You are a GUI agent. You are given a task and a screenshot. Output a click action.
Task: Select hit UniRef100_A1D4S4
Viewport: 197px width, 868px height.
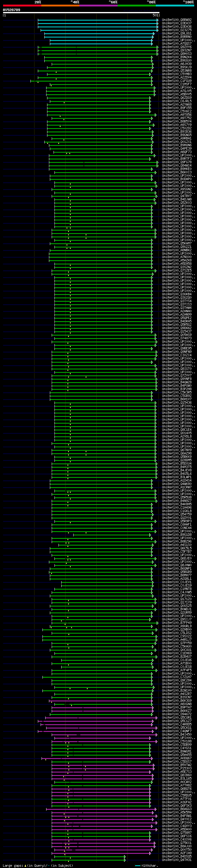[x=177, y=481]
